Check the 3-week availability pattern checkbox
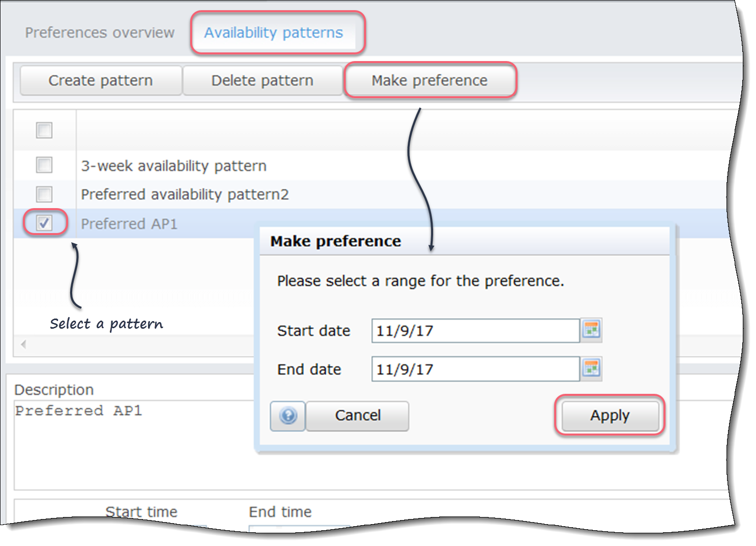Image resolution: width=756 pixels, height=546 pixels. (44, 165)
